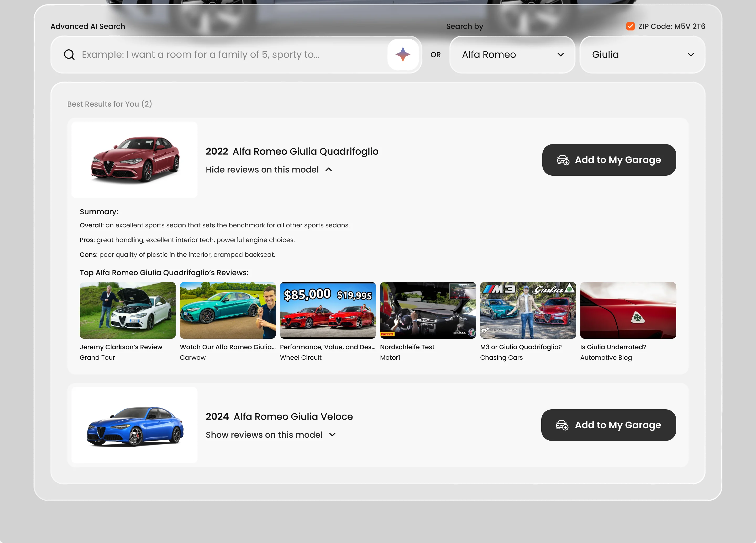Click the red Giulia Quadrifoglio car image
Screen dimensions: 756x543
[x=135, y=160]
